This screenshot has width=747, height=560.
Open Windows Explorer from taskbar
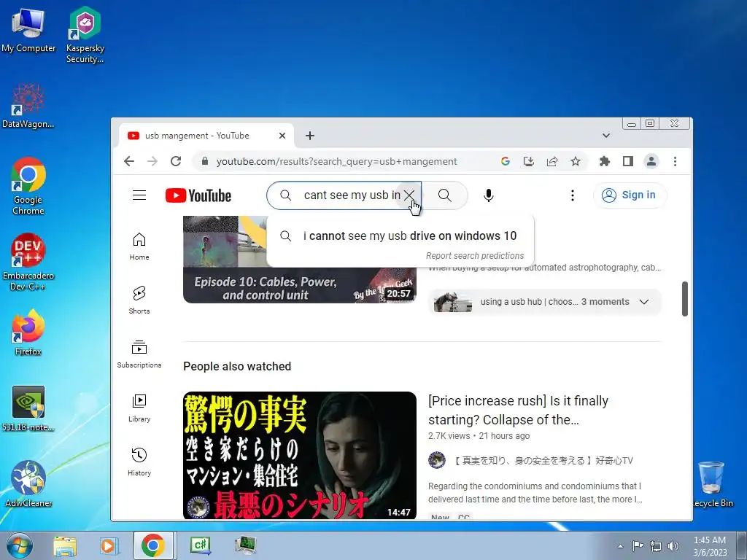64,545
